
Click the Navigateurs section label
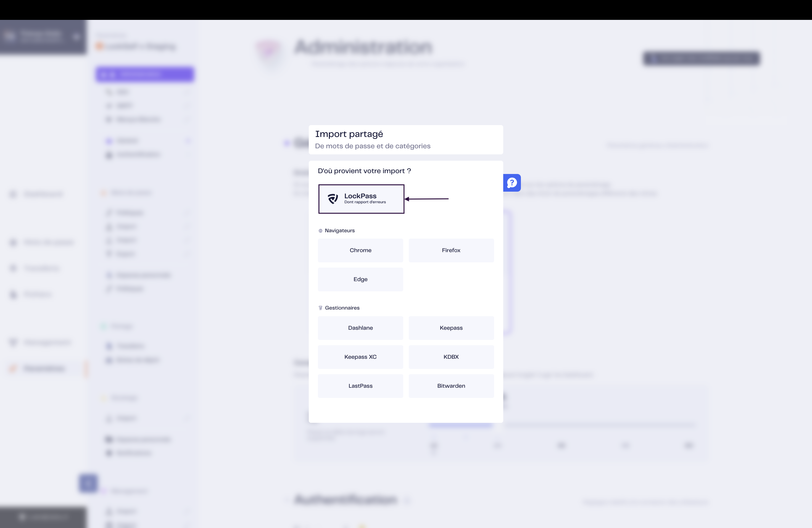point(339,231)
